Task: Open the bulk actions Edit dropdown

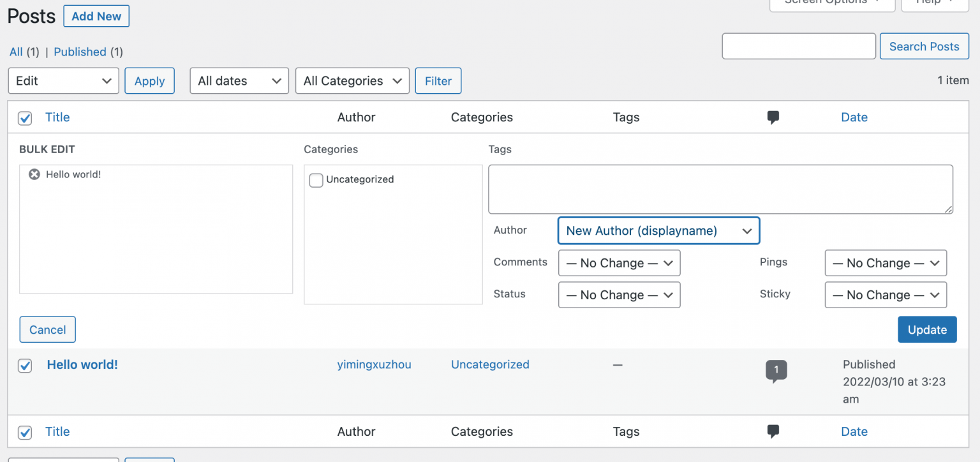Action: tap(63, 80)
